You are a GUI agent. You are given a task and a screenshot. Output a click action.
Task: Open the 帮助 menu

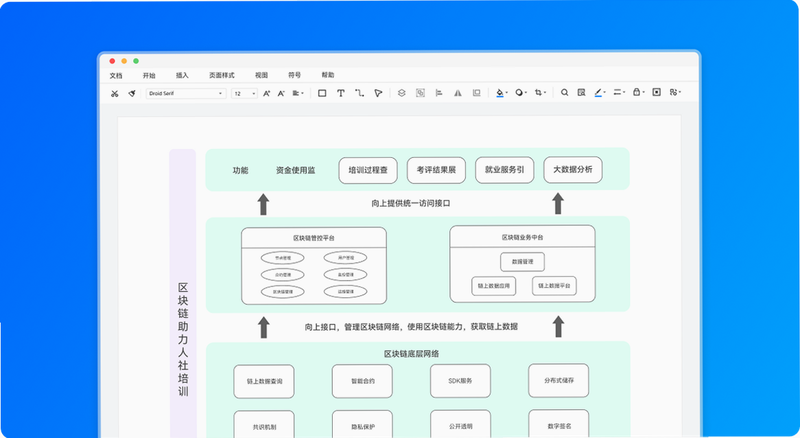pos(328,75)
